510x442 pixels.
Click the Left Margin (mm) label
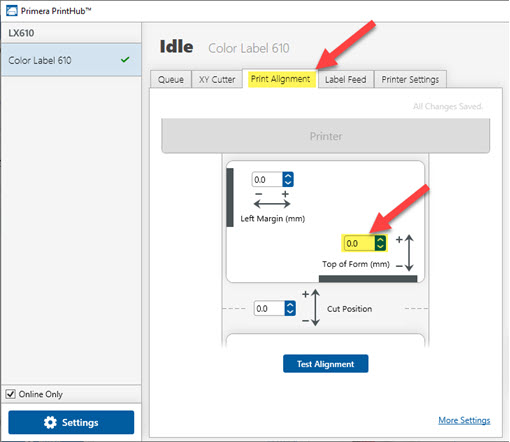point(273,219)
